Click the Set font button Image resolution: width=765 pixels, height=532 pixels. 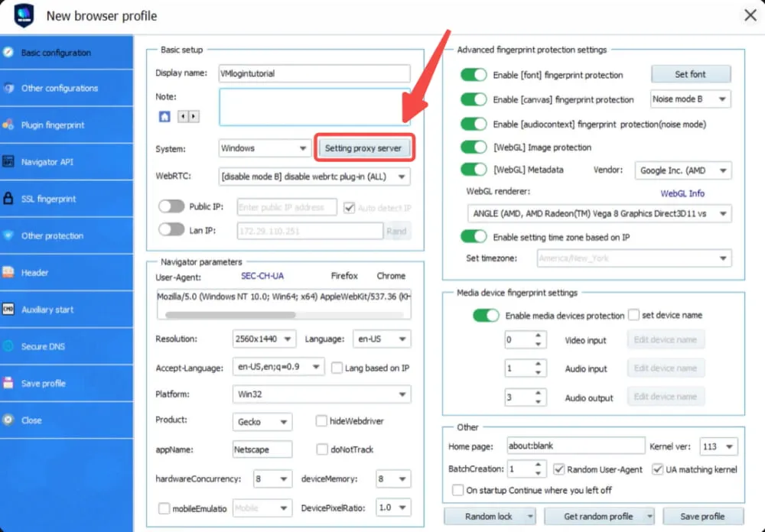(x=690, y=74)
